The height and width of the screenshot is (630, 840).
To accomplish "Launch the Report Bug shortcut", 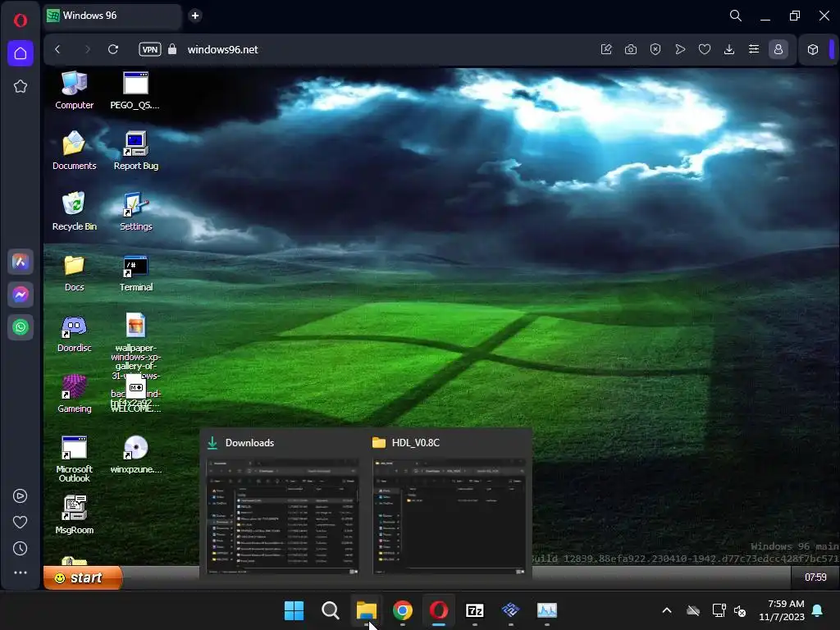I will [x=135, y=150].
